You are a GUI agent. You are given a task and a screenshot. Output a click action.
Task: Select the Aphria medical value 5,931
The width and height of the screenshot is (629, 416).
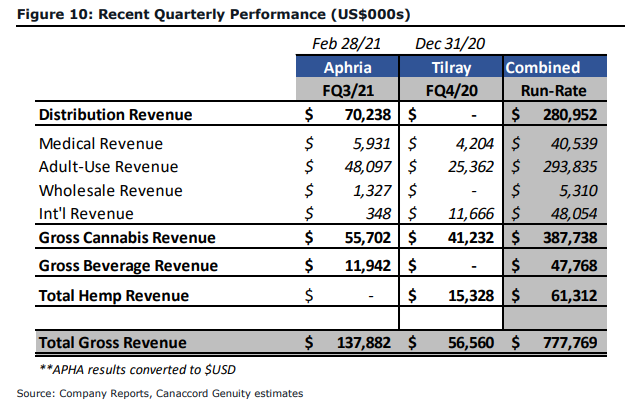click(x=371, y=144)
